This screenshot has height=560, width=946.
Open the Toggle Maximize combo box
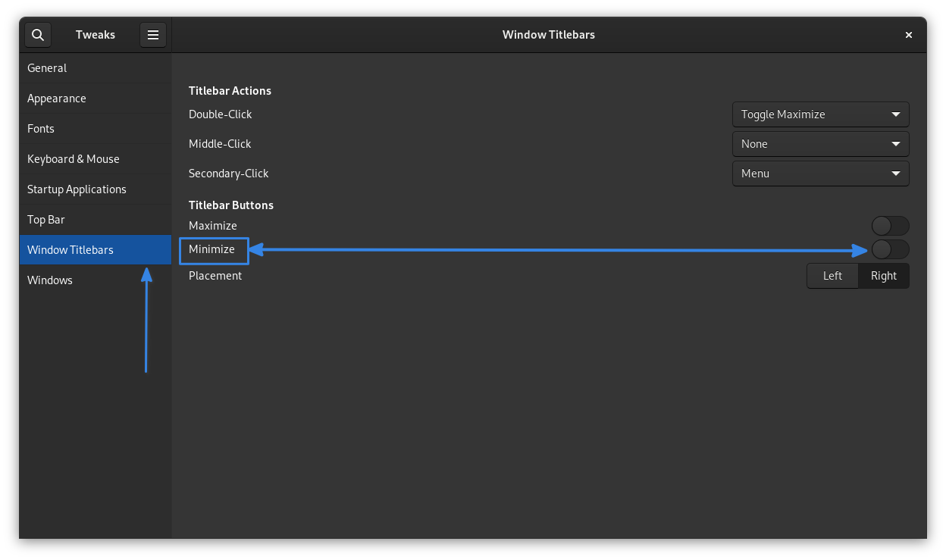coord(821,114)
